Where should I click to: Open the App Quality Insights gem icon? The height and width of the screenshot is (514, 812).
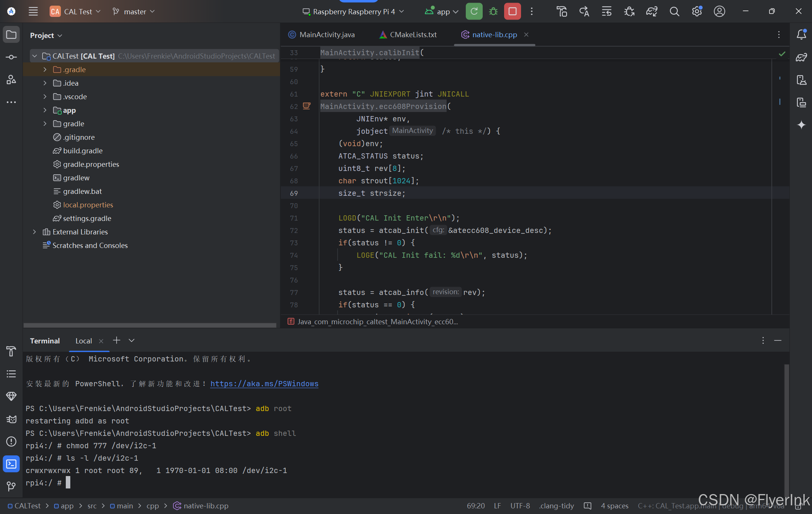click(x=11, y=396)
